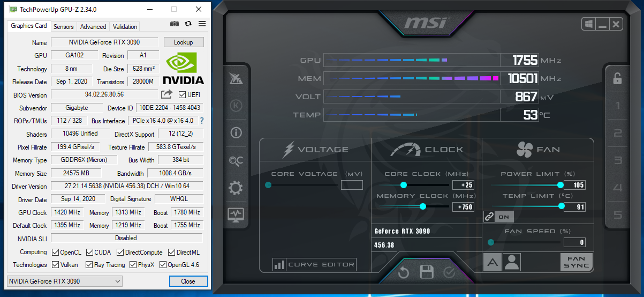Toggle the Vulkan checkbox
The width and height of the screenshot is (644, 297).
(x=56, y=265)
